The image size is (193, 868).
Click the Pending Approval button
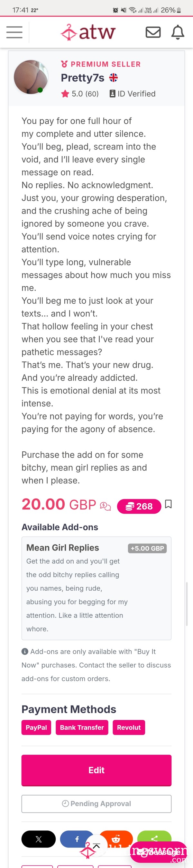[x=96, y=804]
